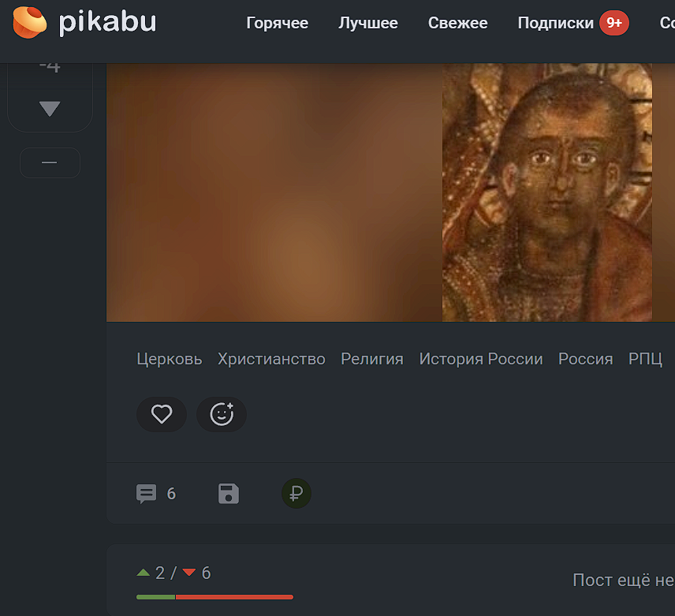The width and height of the screenshot is (675, 616).
Task: Save the post with the floppy disk icon
Action: (x=229, y=494)
